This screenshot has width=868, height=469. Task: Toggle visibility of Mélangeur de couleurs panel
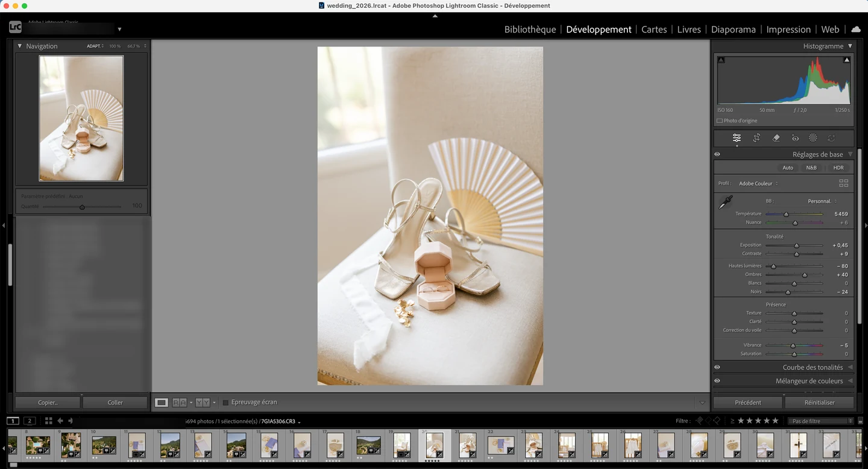pos(717,381)
